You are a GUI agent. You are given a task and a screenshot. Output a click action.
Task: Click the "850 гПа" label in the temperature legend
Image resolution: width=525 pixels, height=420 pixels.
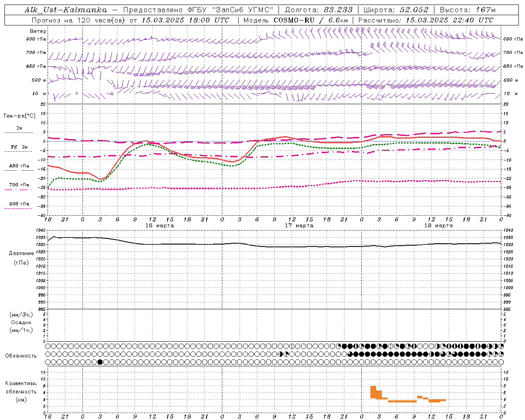(19, 166)
